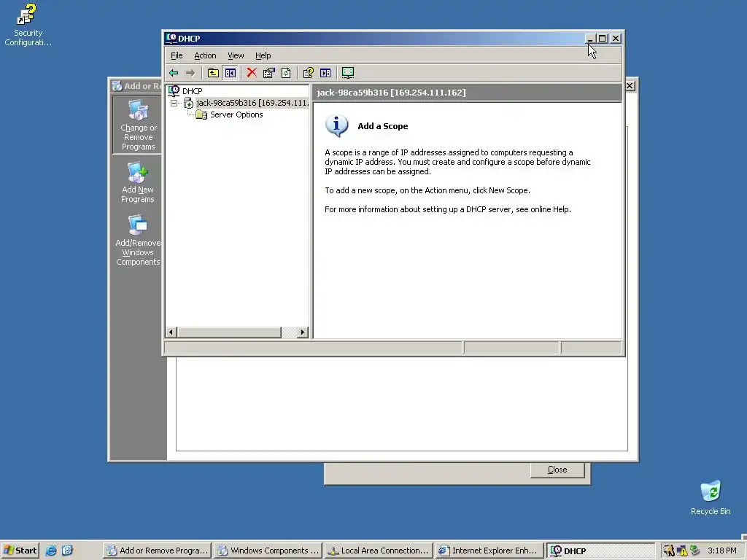Select Server Options in the tree
The width and height of the screenshot is (747, 560).
237,114
